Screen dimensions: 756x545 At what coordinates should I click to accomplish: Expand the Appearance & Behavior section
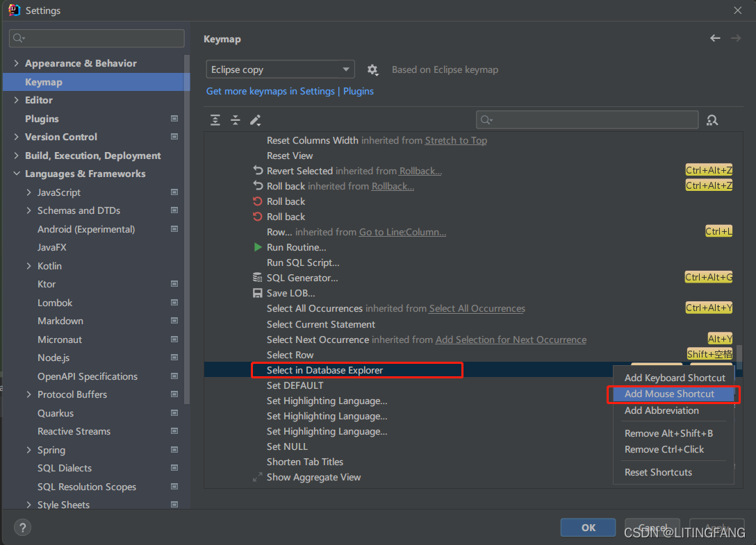17,63
